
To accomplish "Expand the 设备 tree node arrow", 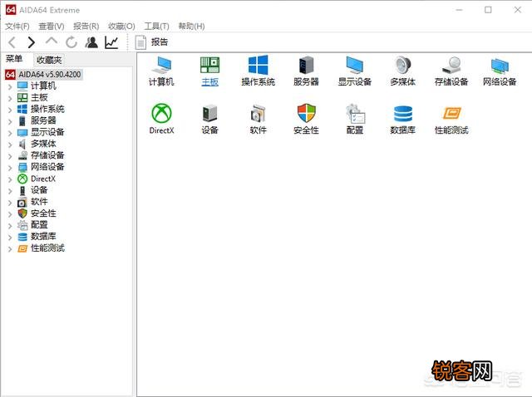I will (x=10, y=190).
